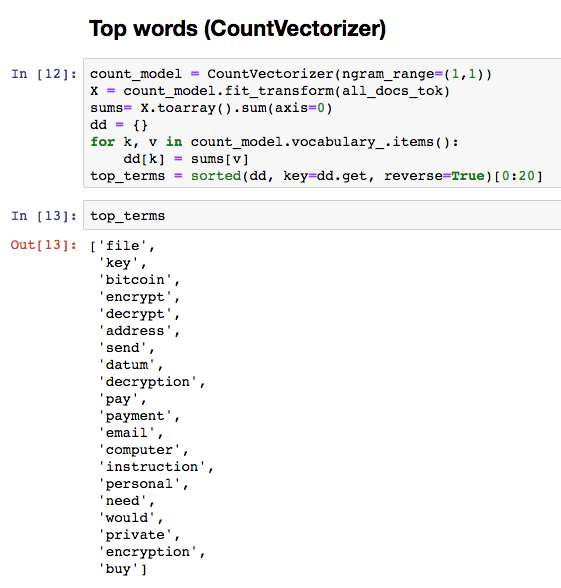Click the Top words (CountVectorizer) heading
The width and height of the screenshot is (561, 588).
coord(237,28)
